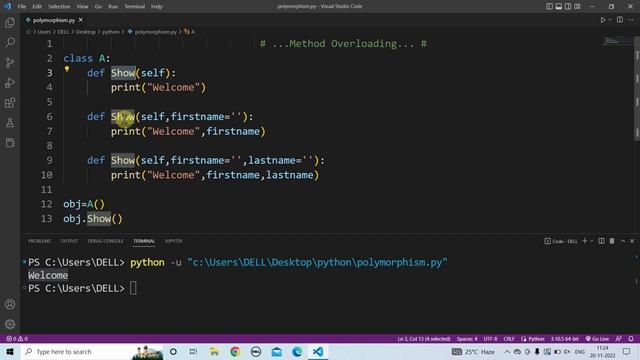
Task: Open the Terminal menu
Action: pyautogui.click(x=134, y=6)
